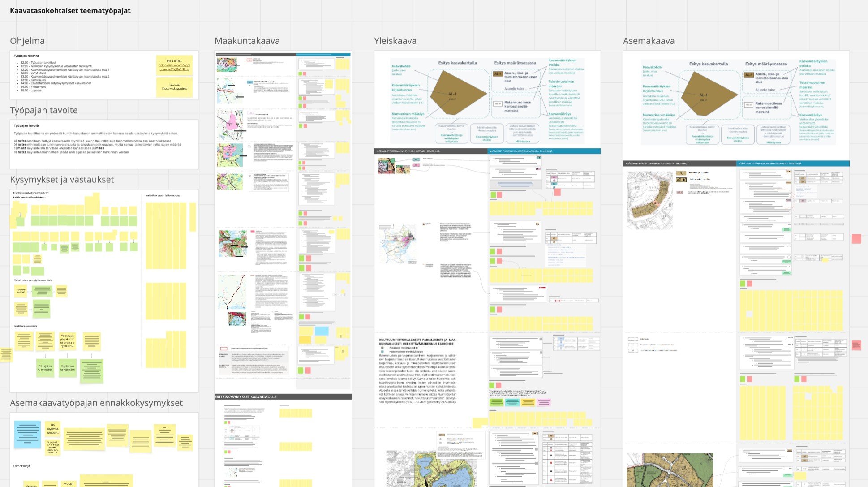Select the 'Oli käytössä, tunsaasti' sticky note
Viewport: 868px width, 487px height.
click(52, 429)
